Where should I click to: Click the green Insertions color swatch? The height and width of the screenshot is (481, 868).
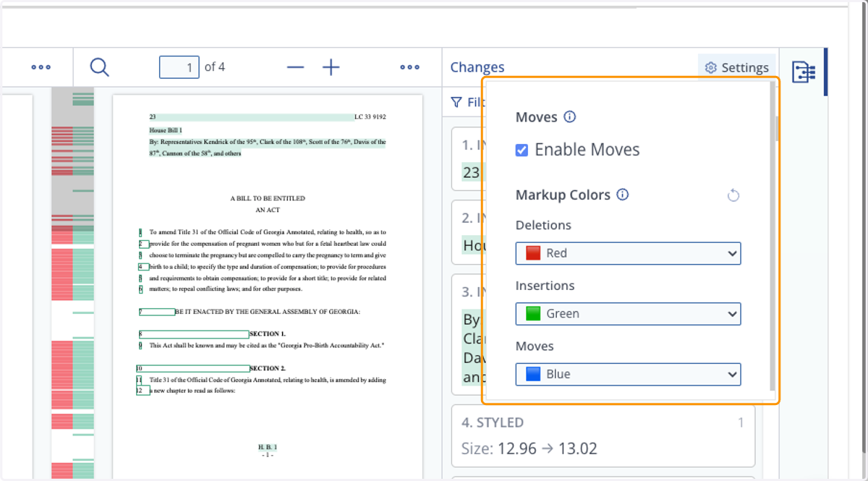coord(533,314)
